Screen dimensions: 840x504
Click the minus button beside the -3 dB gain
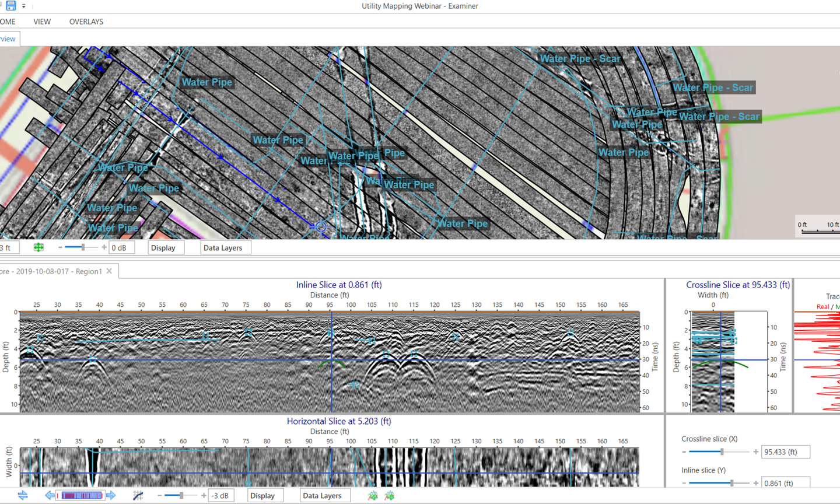tap(159, 495)
